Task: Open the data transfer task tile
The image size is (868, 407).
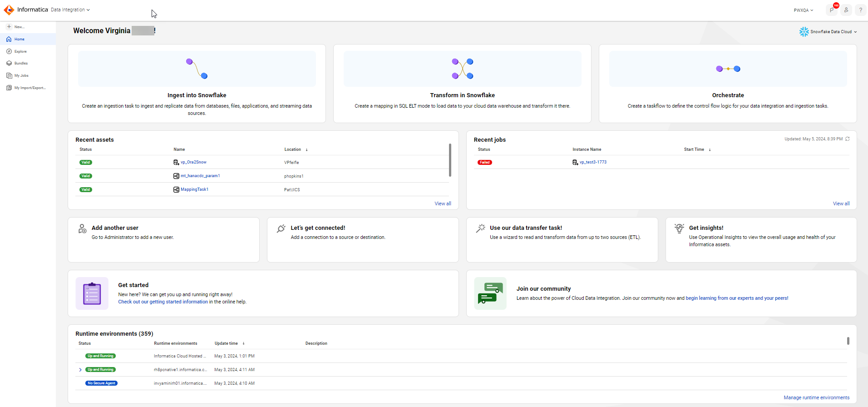Action: coord(562,240)
